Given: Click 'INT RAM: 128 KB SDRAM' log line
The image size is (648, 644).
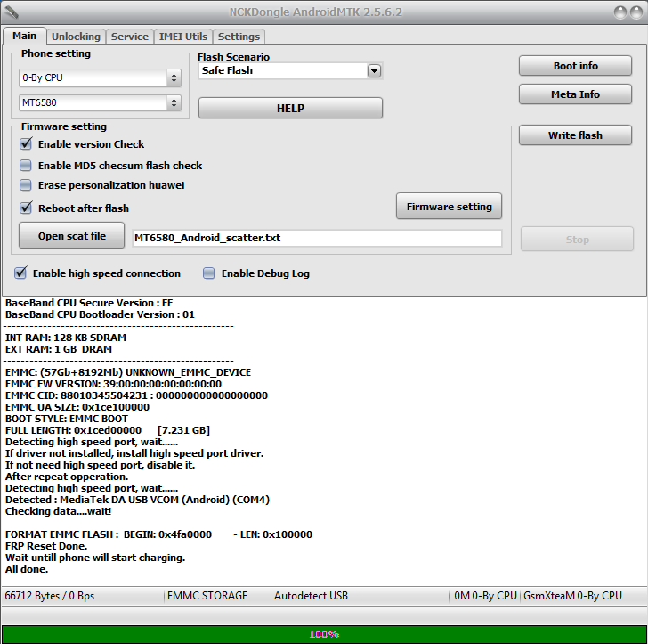Looking at the screenshot, I should tap(66, 338).
